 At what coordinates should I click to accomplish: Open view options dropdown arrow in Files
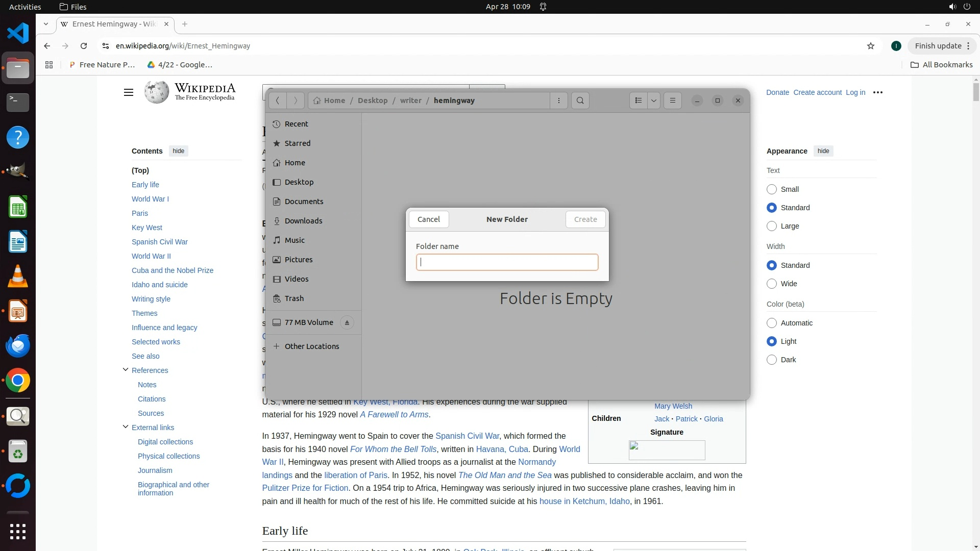point(653,101)
